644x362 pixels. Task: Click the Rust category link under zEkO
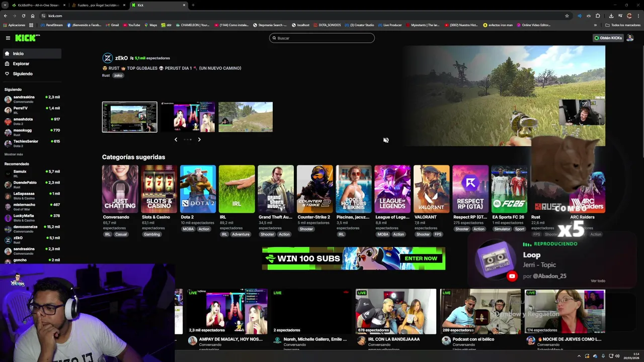point(106,75)
